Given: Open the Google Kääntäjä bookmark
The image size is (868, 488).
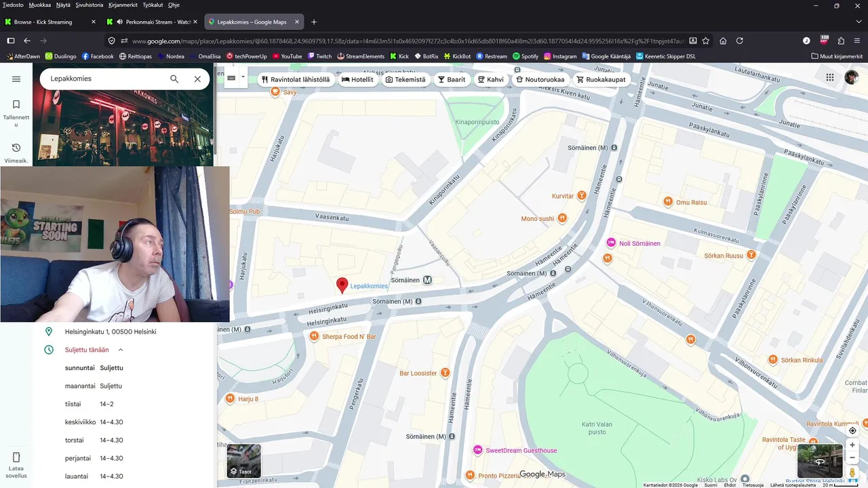Looking at the screenshot, I should click(606, 56).
